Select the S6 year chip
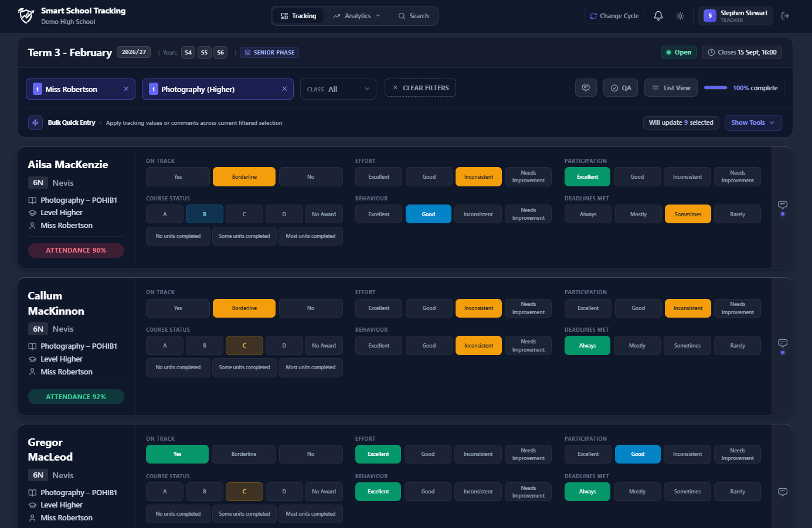The height and width of the screenshot is (528, 812). (x=220, y=52)
